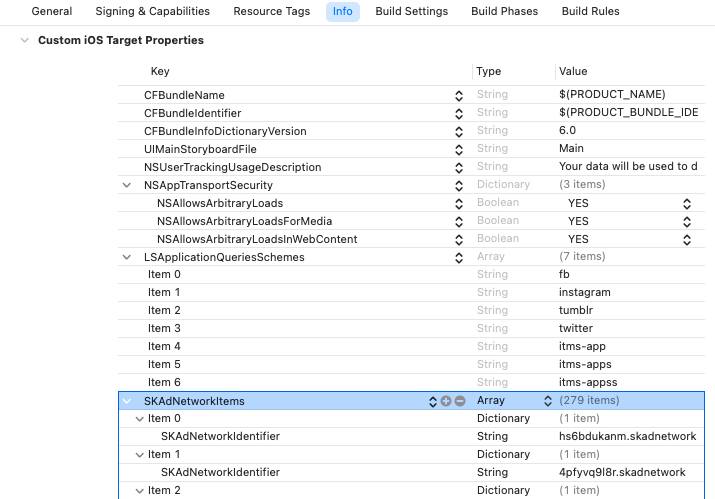Select Item 3 key in LSApplicationQueriesSchemes
The height and width of the screenshot is (499, 715).
coord(164,328)
